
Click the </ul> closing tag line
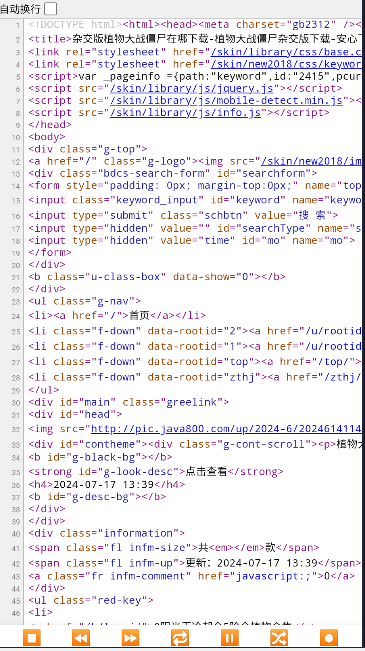tap(44, 390)
